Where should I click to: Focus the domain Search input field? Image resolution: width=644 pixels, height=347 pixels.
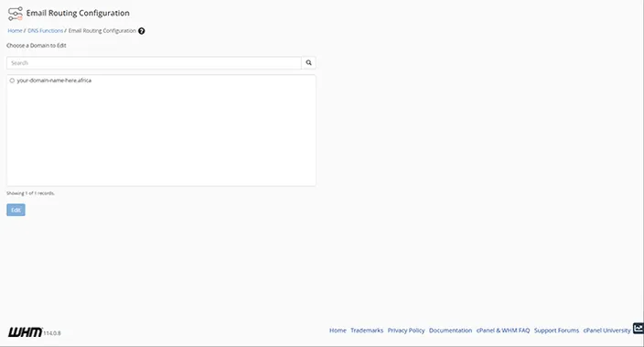point(154,63)
